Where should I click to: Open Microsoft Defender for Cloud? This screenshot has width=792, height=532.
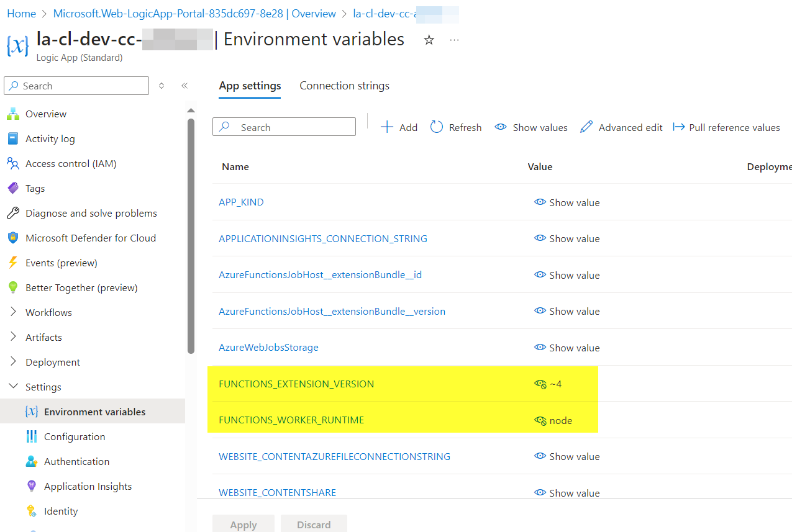(x=91, y=238)
